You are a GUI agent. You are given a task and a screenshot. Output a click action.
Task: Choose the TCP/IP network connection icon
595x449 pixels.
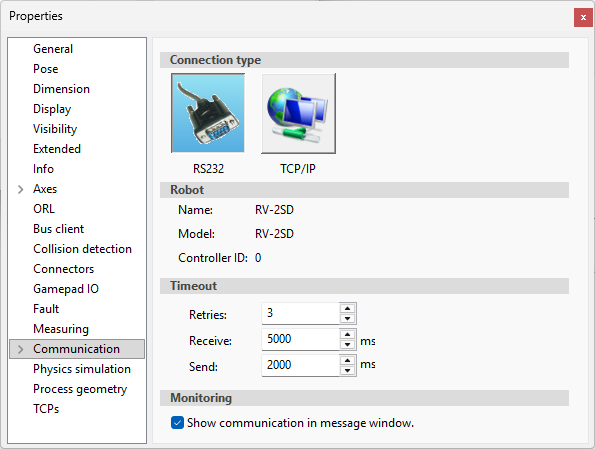(x=298, y=113)
